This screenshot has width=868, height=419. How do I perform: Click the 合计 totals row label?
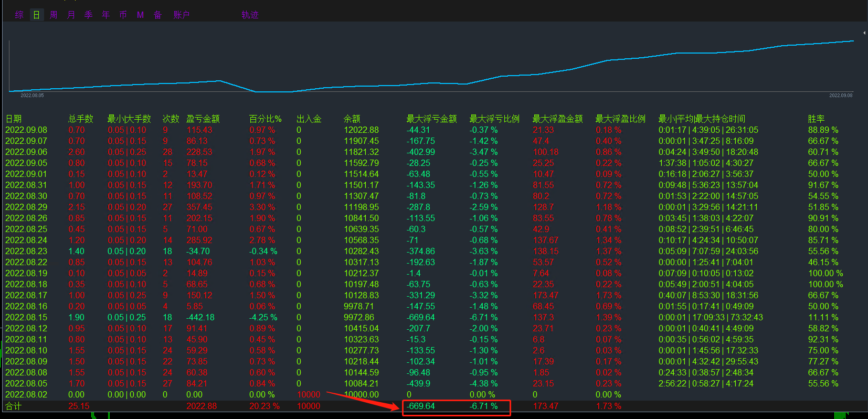click(x=14, y=406)
